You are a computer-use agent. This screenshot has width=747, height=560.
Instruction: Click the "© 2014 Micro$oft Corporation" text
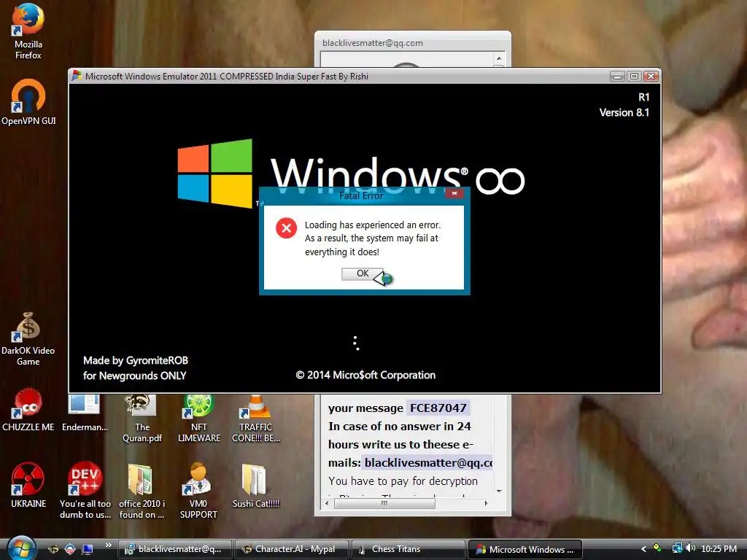click(x=365, y=376)
